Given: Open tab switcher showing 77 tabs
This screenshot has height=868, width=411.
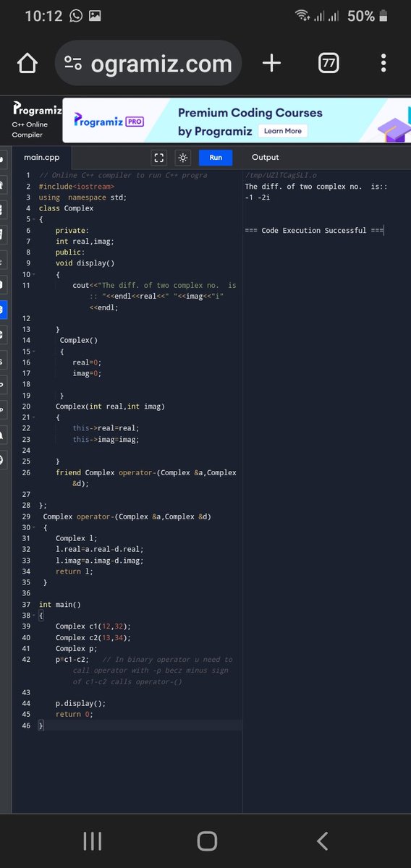Looking at the screenshot, I should tap(329, 64).
